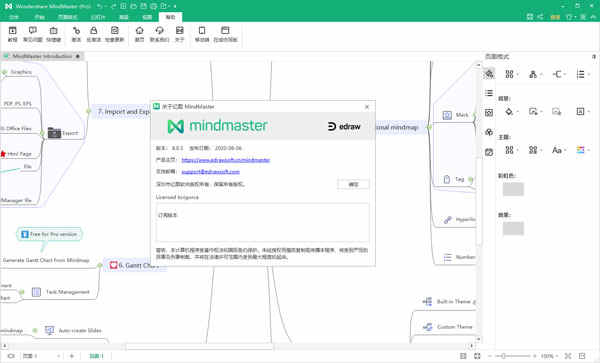This screenshot has width=600, height=363.
Task: Open the 100% zoom level dropdown
Action: [549, 356]
